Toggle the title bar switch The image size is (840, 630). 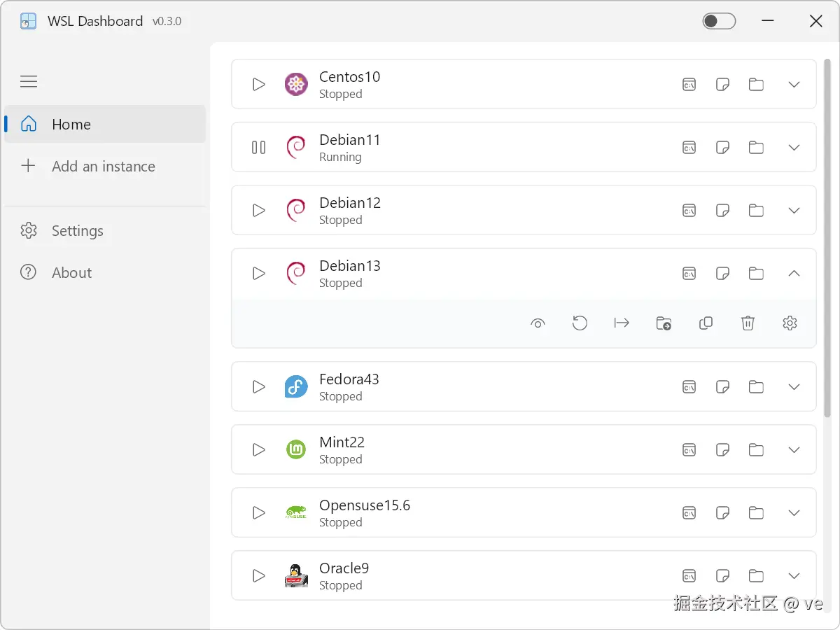pyautogui.click(x=719, y=21)
